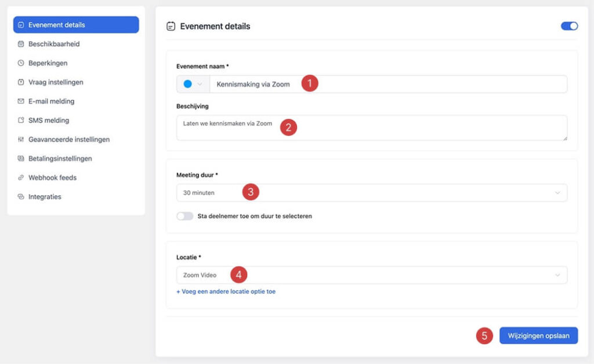The image size is (594, 364).
Task: Click the Wijzigingen opslaan button
Action: 538,336
